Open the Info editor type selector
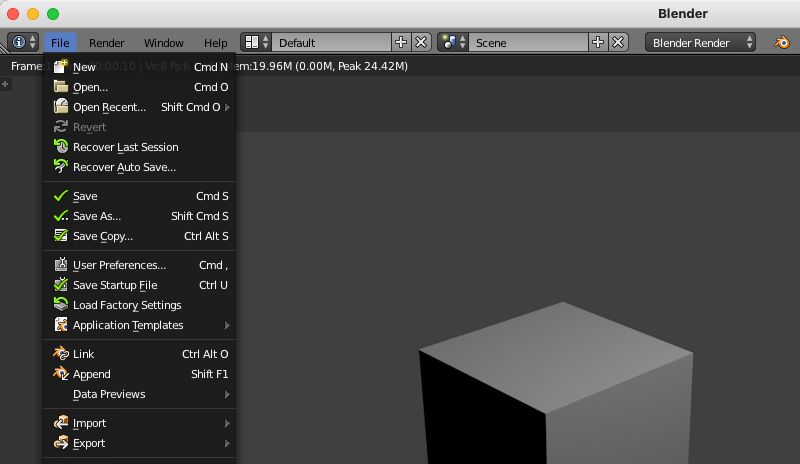800x464 pixels. pos(23,42)
